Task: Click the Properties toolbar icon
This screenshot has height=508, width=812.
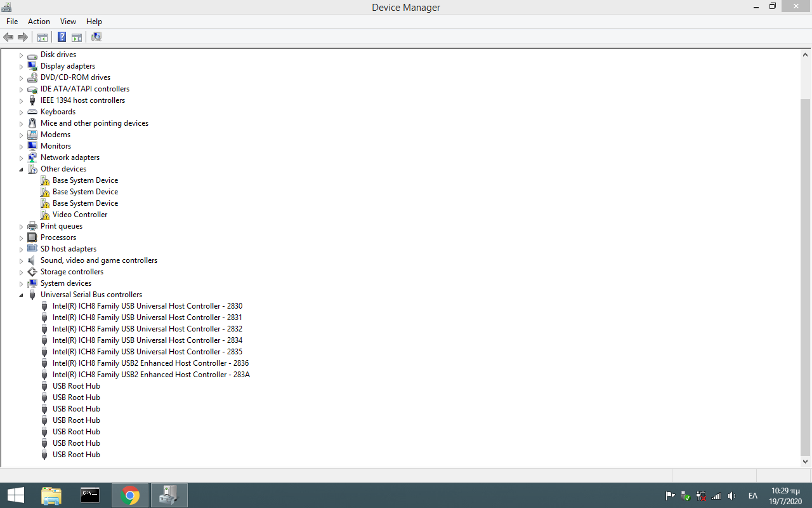Action: pos(77,37)
